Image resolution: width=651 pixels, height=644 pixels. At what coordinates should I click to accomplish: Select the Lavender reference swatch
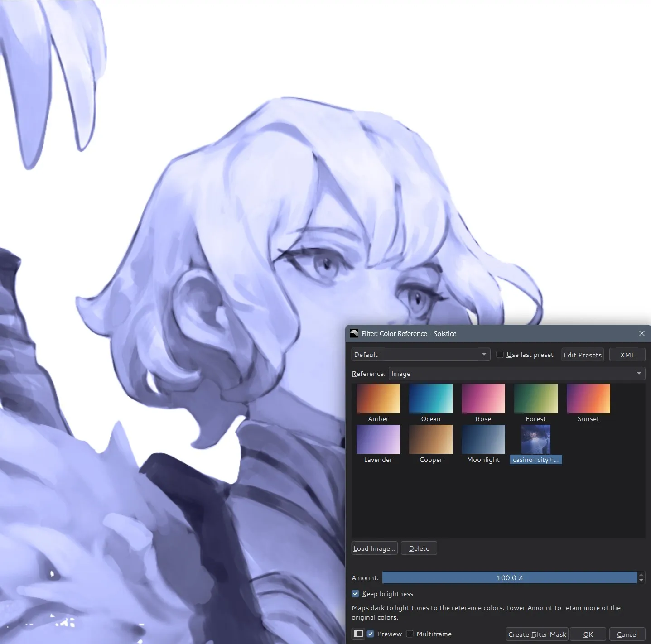point(378,439)
